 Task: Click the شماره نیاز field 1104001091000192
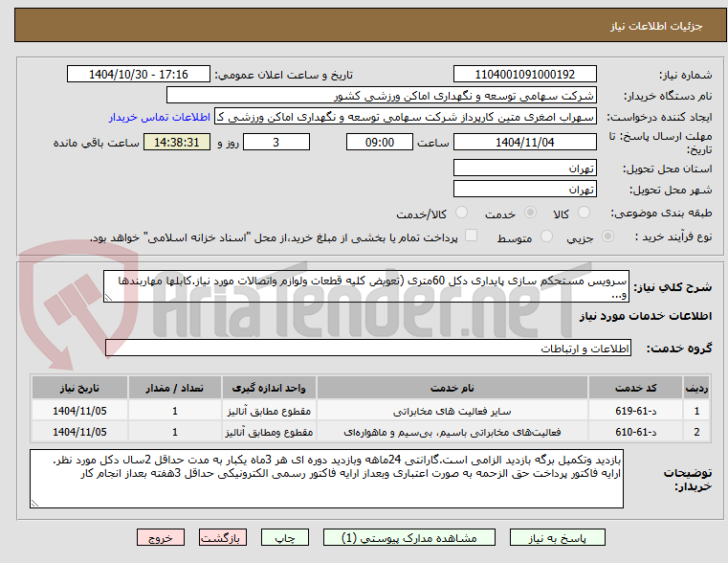(x=524, y=75)
